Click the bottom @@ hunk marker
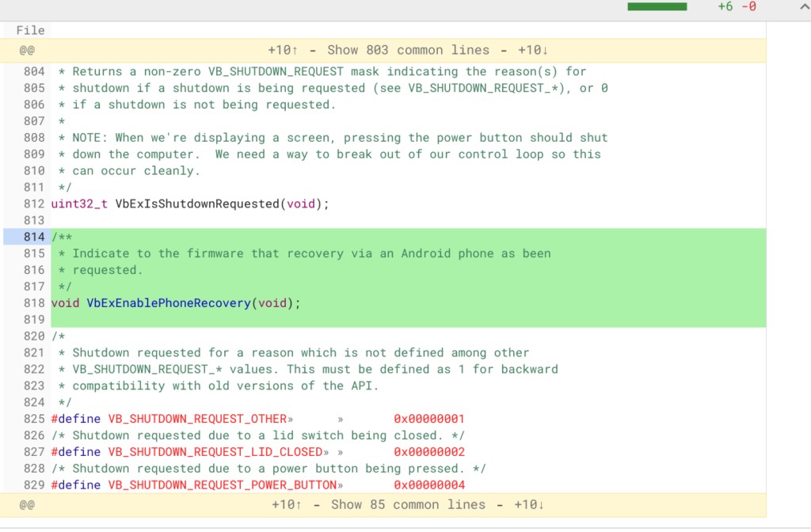 coord(27,504)
